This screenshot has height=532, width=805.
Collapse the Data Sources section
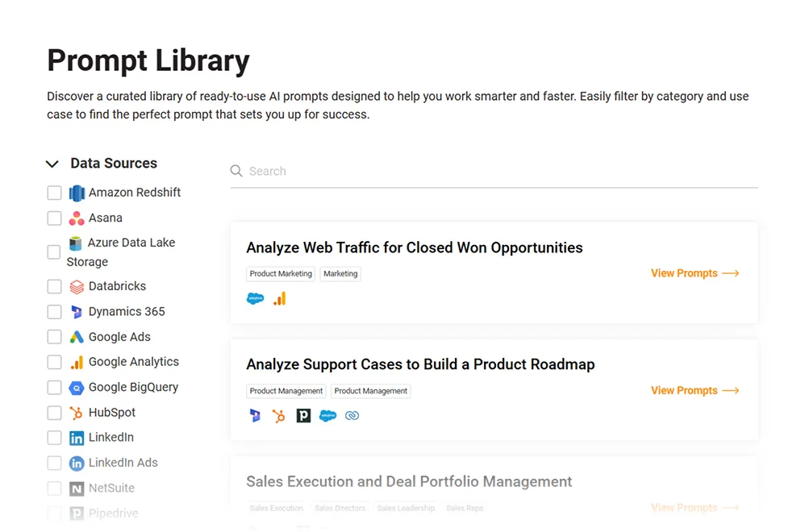(x=52, y=164)
